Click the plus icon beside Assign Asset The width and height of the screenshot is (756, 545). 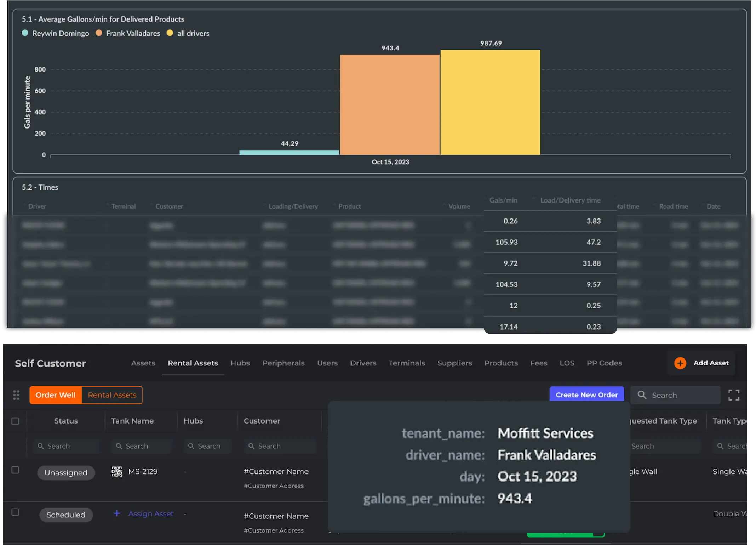pyautogui.click(x=117, y=513)
